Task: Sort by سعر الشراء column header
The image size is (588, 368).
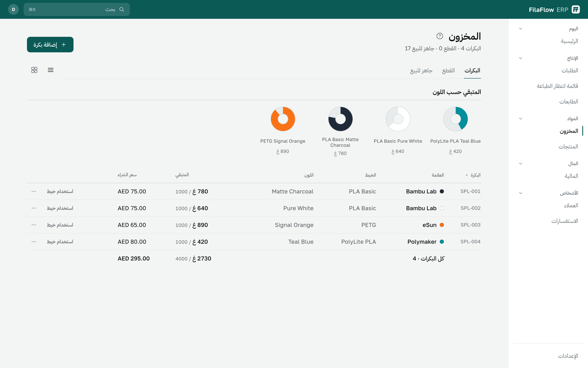Action: point(127,175)
